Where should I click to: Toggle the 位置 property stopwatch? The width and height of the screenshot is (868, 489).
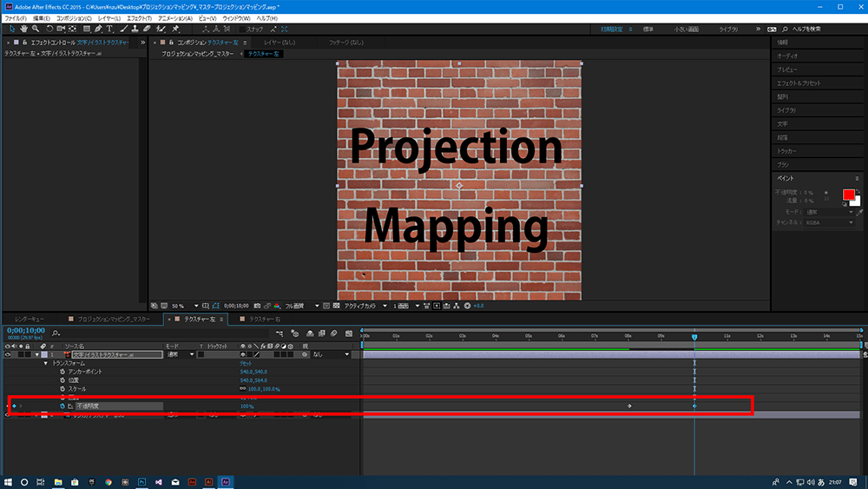pyautogui.click(x=62, y=380)
